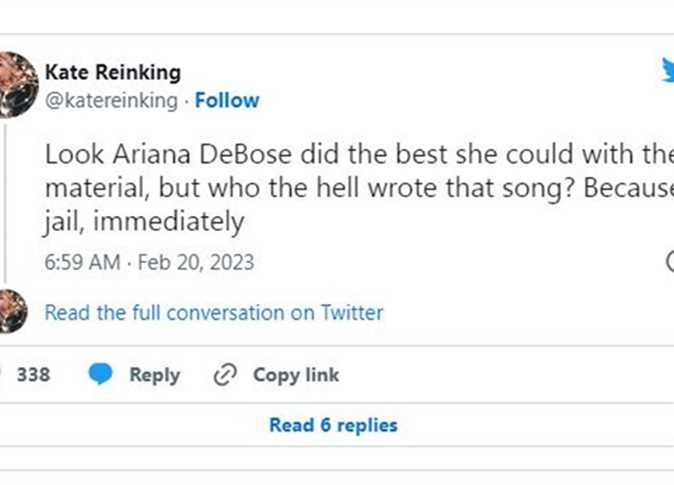Follow the @katereinking account
This screenshot has width=674, height=485.
point(227,100)
